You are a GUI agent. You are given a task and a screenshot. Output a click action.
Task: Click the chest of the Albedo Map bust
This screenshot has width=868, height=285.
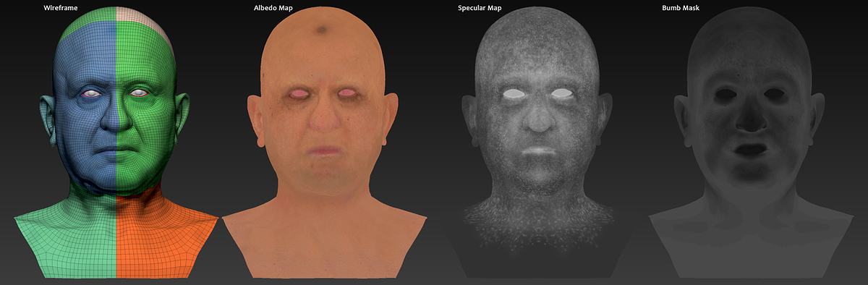(323, 242)
